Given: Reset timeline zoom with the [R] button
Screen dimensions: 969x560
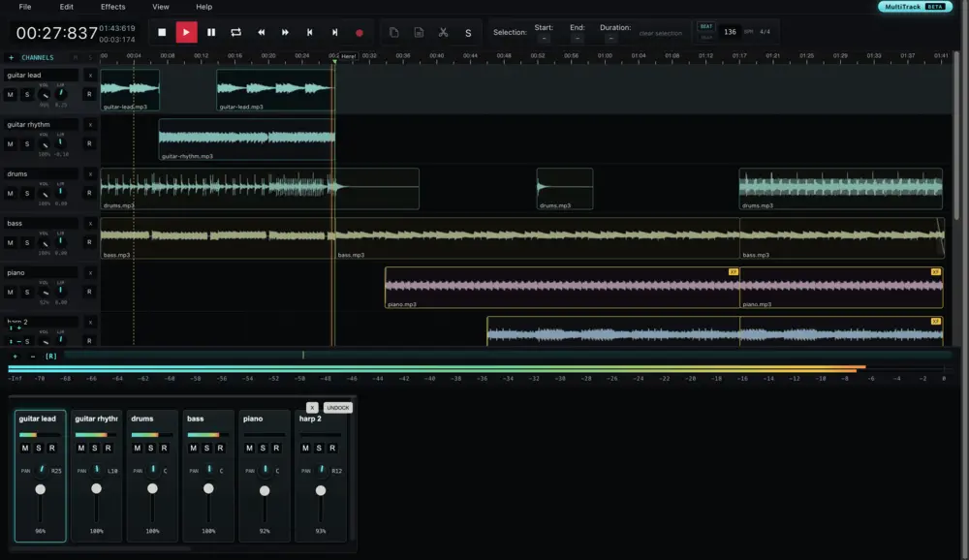Looking at the screenshot, I should 50,356.
